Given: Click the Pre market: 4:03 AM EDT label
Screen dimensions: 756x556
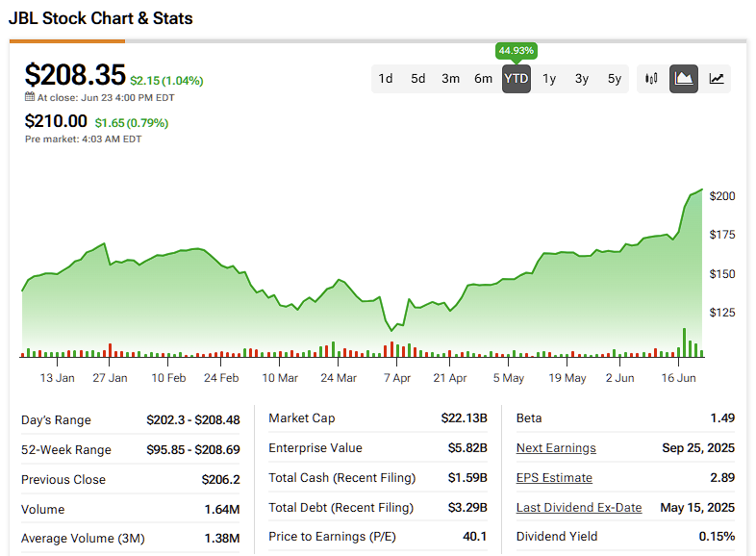Looking at the screenshot, I should pos(84,139).
